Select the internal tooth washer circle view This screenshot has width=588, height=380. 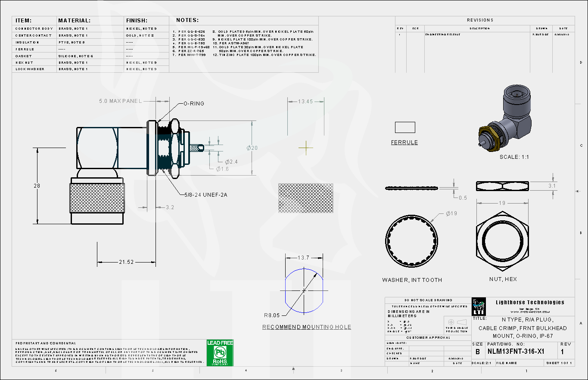tap(411, 240)
